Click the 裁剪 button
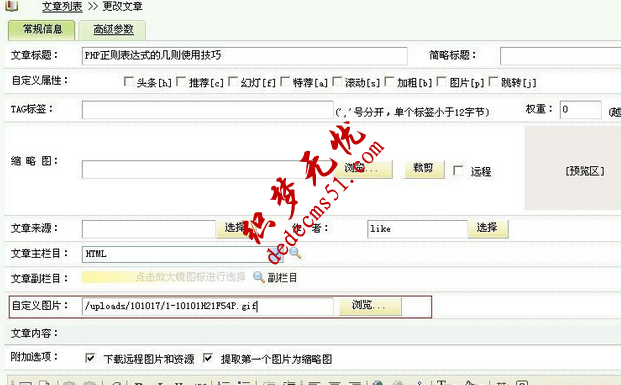Viewport: 621px width, 385px height. tap(424, 169)
